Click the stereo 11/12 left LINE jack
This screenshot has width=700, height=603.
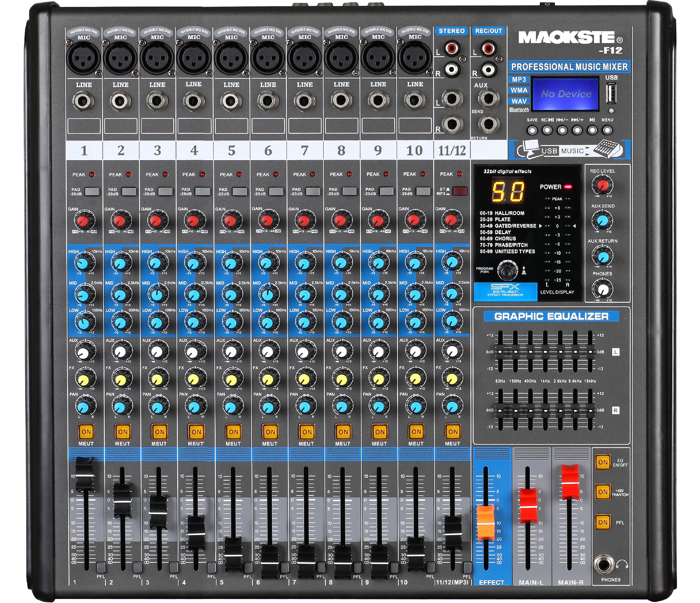pyautogui.click(x=452, y=98)
